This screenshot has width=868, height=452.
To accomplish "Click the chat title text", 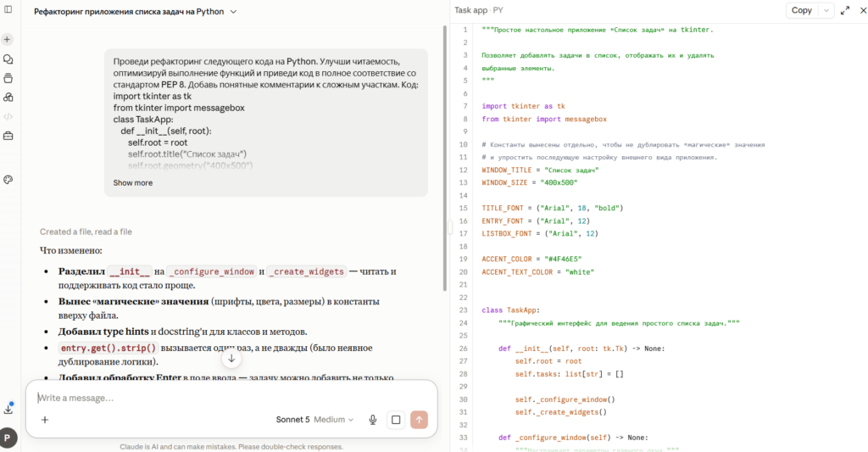I will pos(129,12).
